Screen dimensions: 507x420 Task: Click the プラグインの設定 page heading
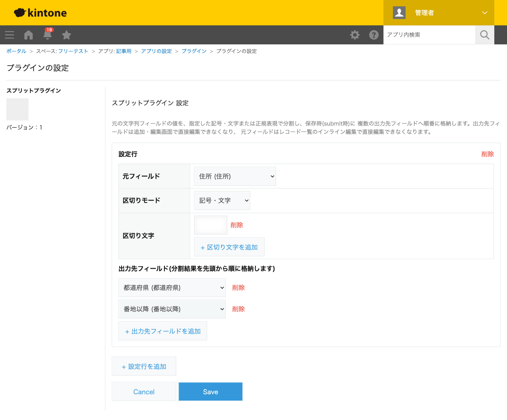tap(38, 68)
